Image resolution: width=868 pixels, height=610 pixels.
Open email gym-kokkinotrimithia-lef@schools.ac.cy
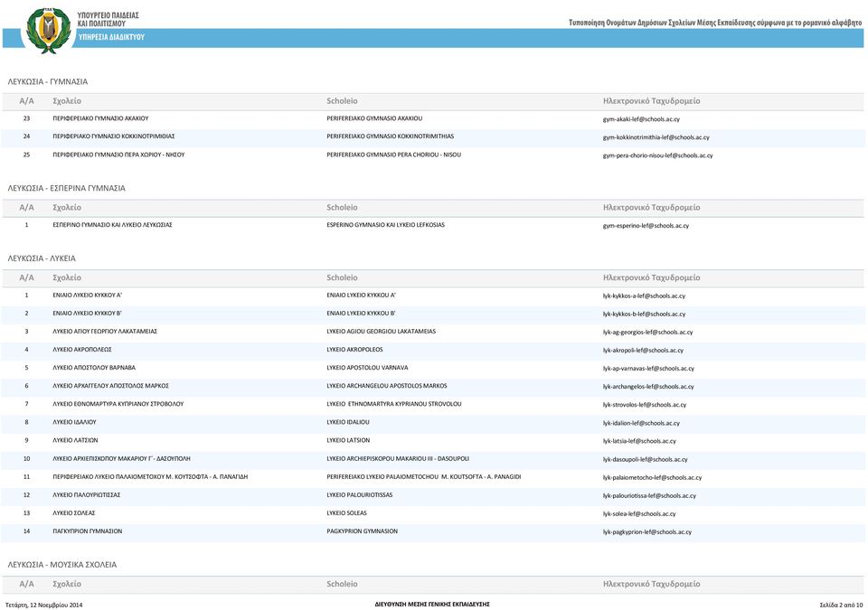pos(656,137)
